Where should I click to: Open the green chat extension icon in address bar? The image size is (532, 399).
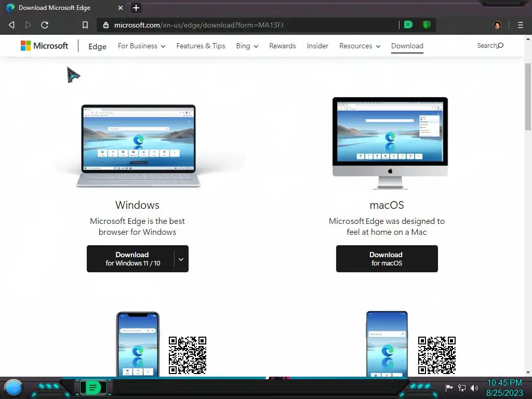click(408, 24)
